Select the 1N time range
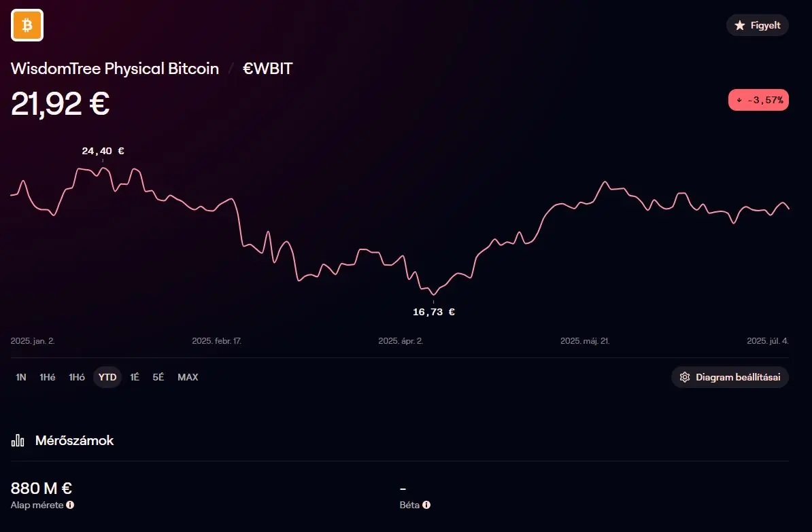This screenshot has height=532, width=812. click(20, 377)
